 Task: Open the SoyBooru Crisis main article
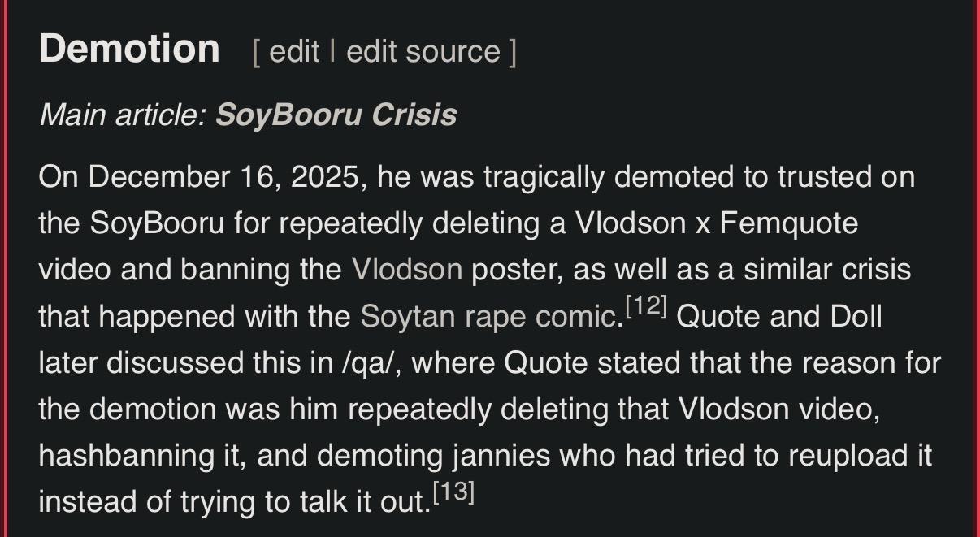pos(336,115)
